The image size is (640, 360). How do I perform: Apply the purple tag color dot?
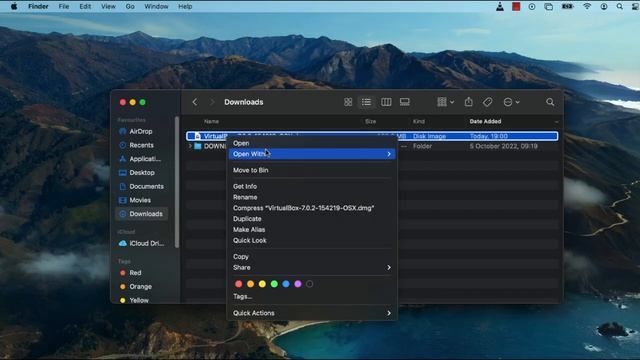coord(298,284)
